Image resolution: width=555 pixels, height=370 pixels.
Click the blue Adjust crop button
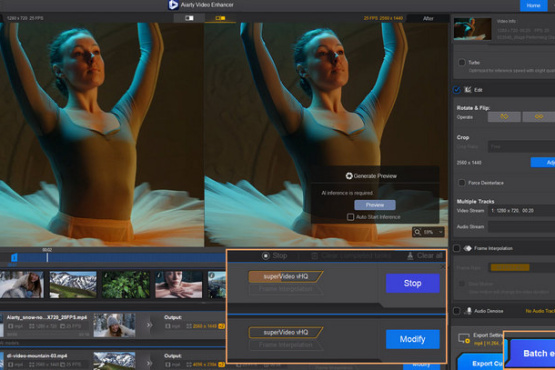tap(543, 163)
